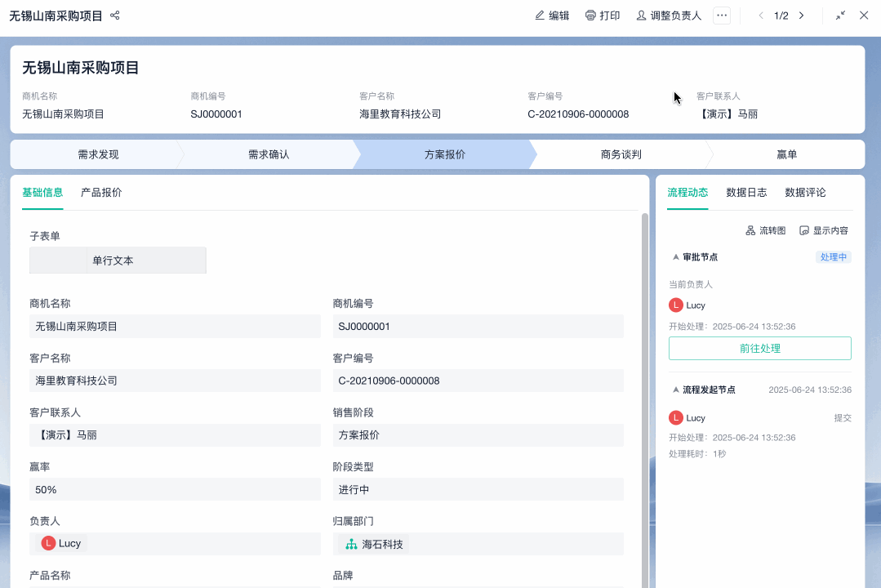Screen dimensions: 881x588
Task: Click the 销售阶段 field 方案报价
Action: point(478,435)
